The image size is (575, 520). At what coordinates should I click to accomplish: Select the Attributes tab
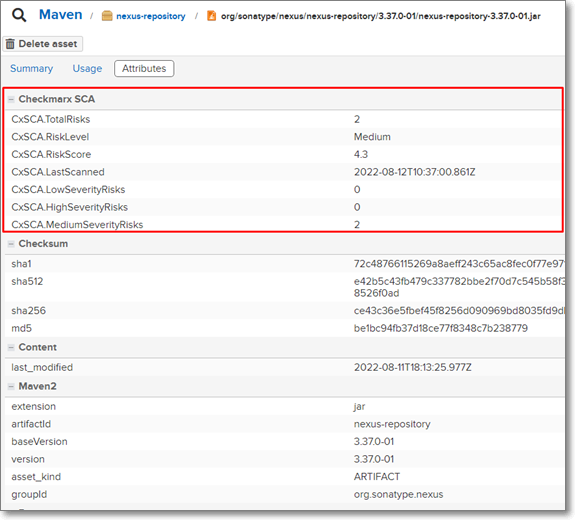pos(144,69)
